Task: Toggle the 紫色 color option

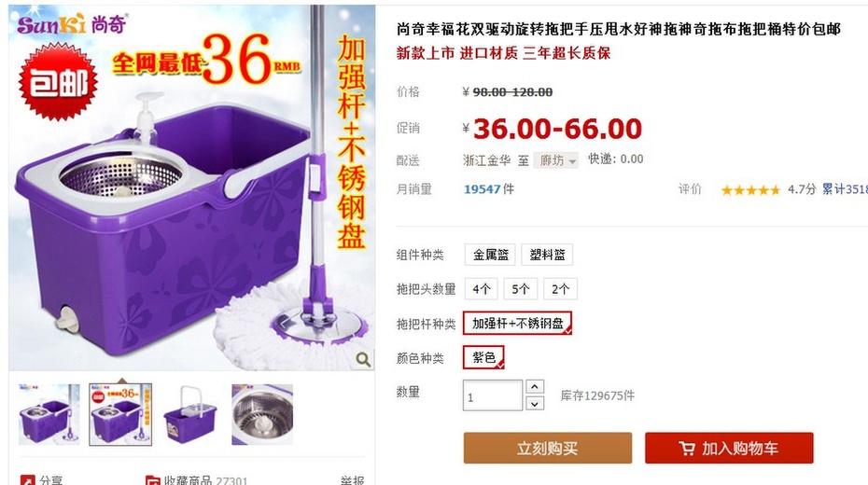Action: coord(483,358)
